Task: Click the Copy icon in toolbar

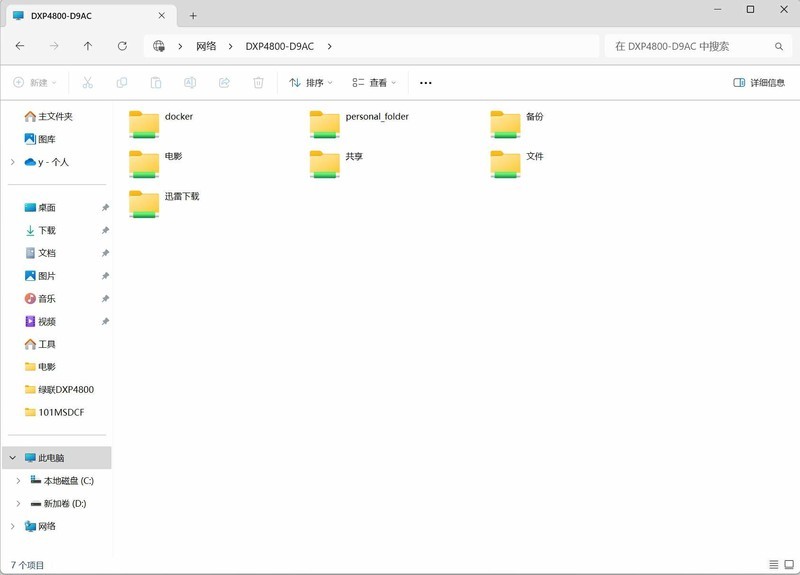Action: pyautogui.click(x=122, y=83)
